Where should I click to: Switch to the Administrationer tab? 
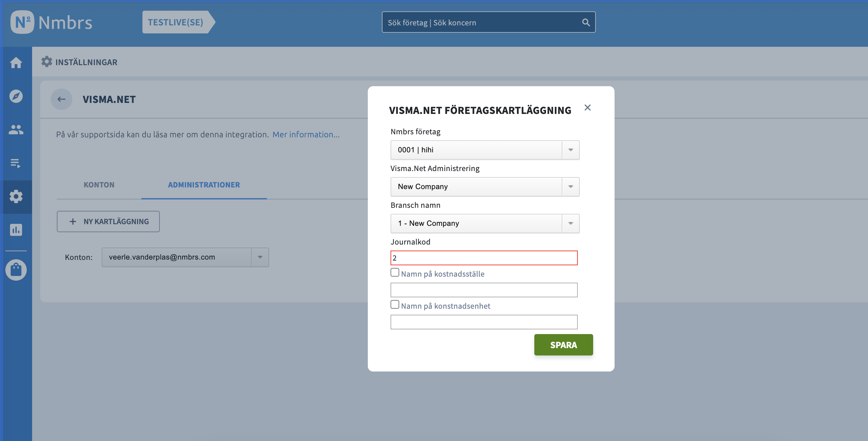pyautogui.click(x=204, y=184)
